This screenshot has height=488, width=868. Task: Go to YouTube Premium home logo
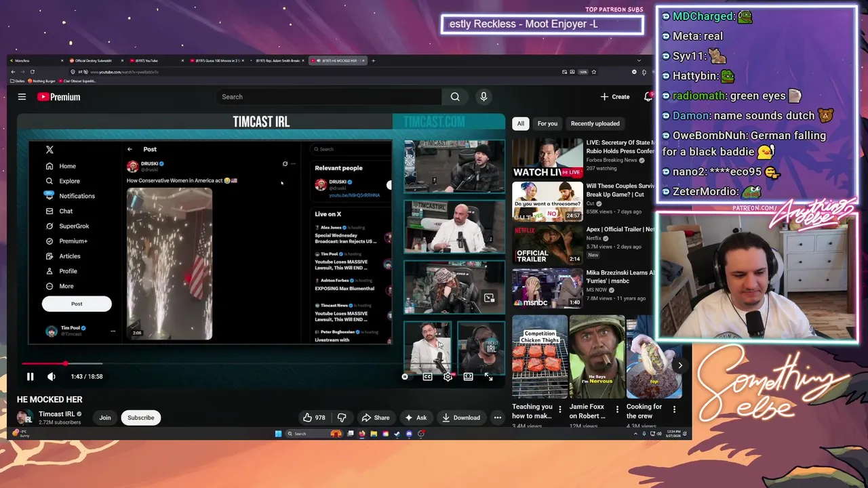[x=59, y=97]
